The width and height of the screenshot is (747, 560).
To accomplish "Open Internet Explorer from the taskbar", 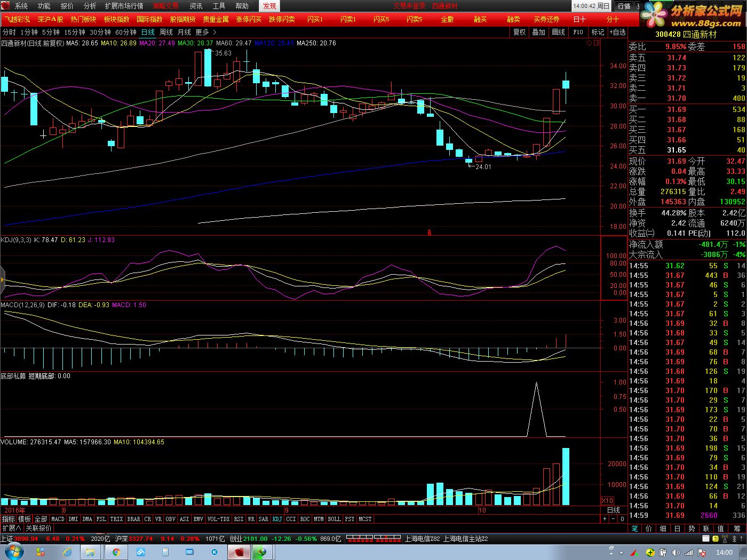I will click(67, 552).
